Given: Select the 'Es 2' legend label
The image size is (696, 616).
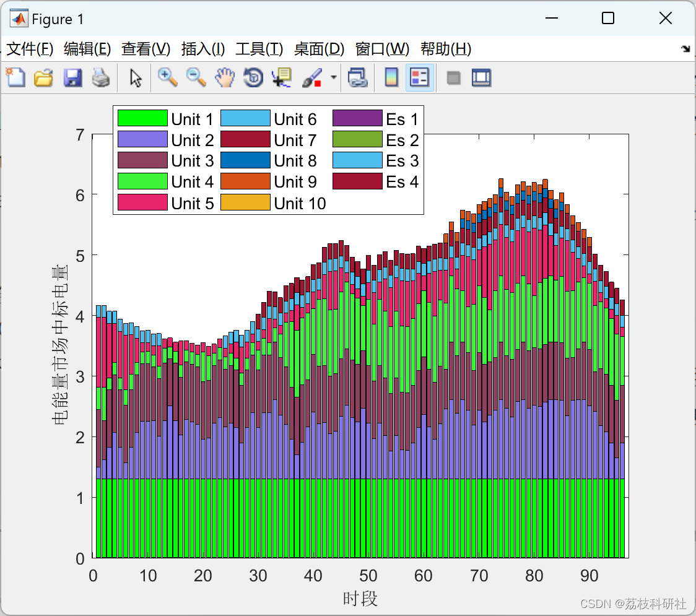Looking at the screenshot, I should 402,141.
